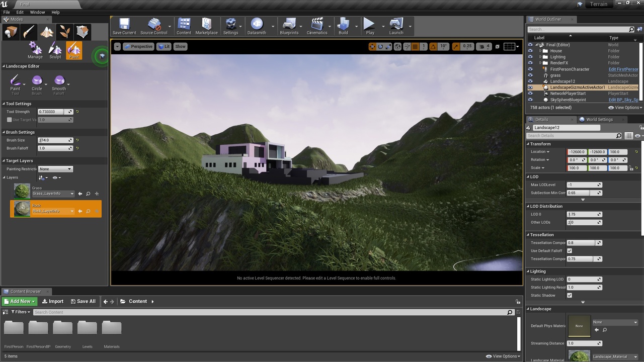Toggle visibility of Landscape12 actor

pos(530,81)
